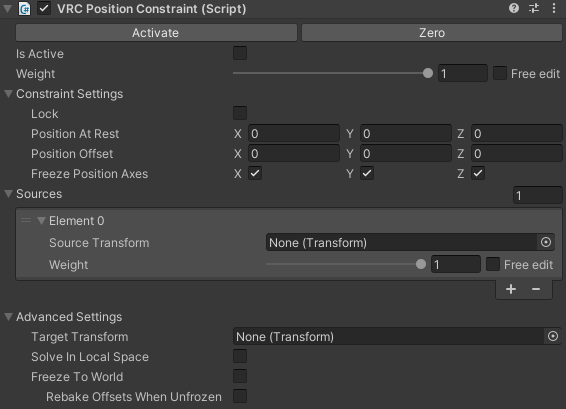Disable the VRC Position Constraint component checkbox
This screenshot has height=409, width=566.
pyautogui.click(x=44, y=8)
